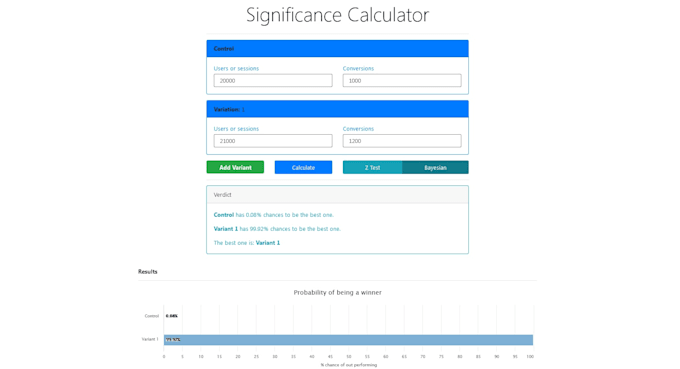The width and height of the screenshot is (680, 369).
Task: Switch to Z Test mode
Action: click(x=373, y=167)
